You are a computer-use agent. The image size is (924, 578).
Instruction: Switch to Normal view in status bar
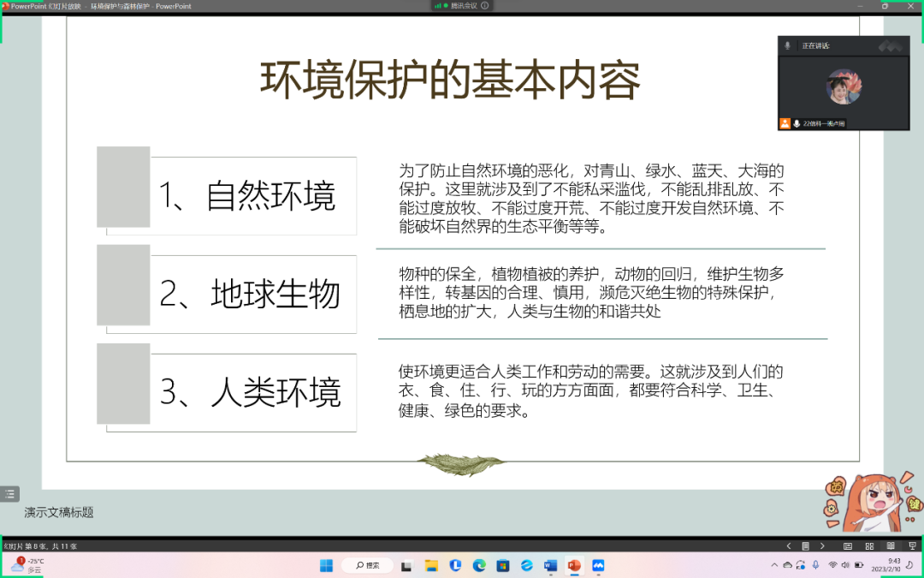pos(848,545)
